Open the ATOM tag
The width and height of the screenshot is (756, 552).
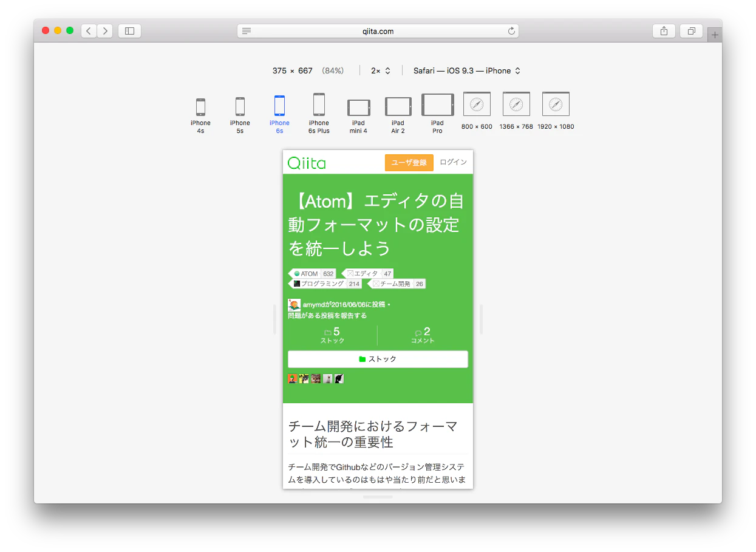tap(312, 274)
